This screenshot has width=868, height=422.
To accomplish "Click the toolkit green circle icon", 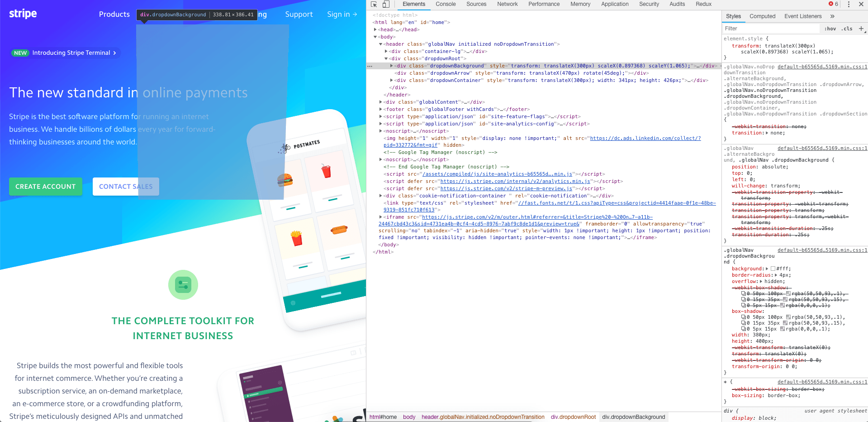I will click(x=183, y=285).
